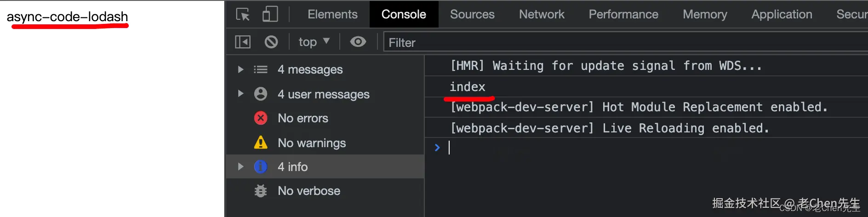Switch to the Application tab

(782, 14)
